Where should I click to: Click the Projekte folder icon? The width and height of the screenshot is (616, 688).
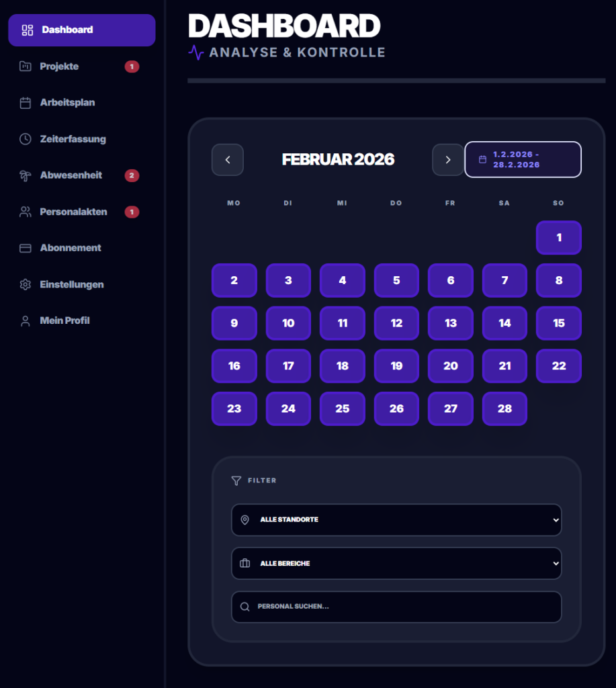click(x=26, y=67)
